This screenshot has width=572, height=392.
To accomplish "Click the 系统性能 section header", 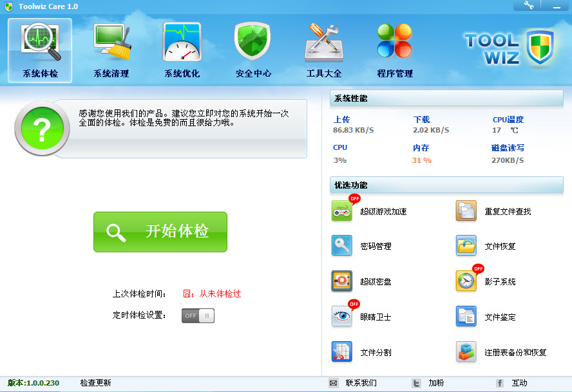I will [446, 98].
